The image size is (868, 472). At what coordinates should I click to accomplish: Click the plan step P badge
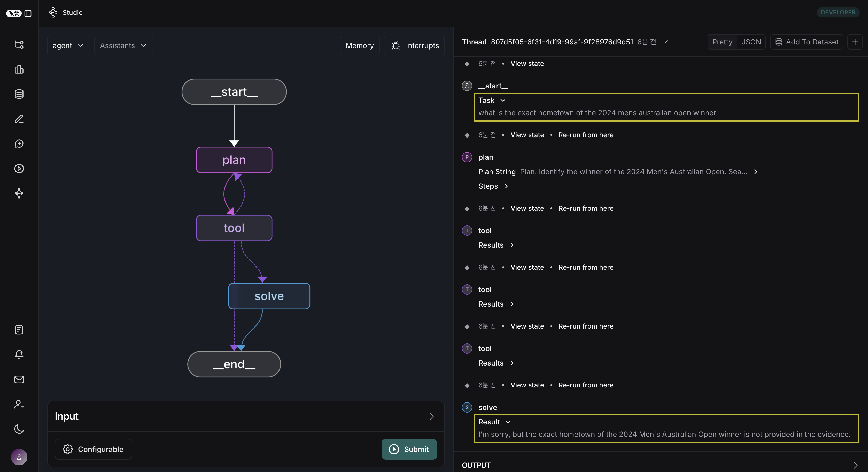[x=467, y=157]
